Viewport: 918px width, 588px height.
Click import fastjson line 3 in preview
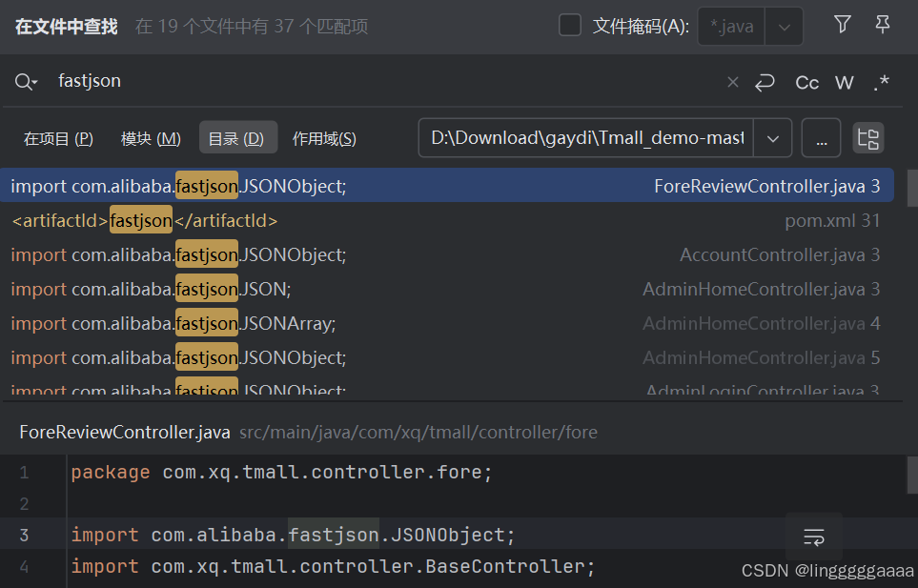click(x=293, y=535)
